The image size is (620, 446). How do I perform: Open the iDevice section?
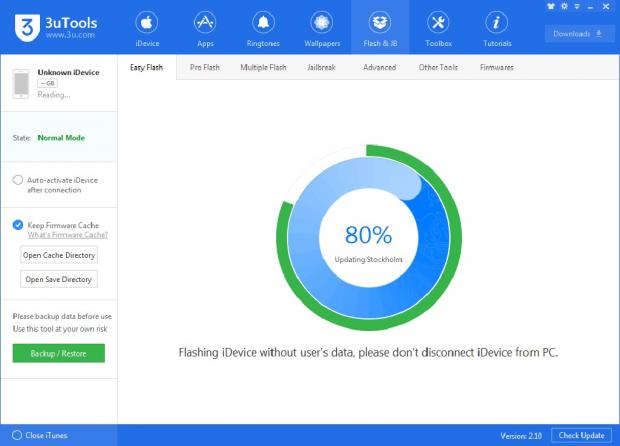(x=147, y=29)
